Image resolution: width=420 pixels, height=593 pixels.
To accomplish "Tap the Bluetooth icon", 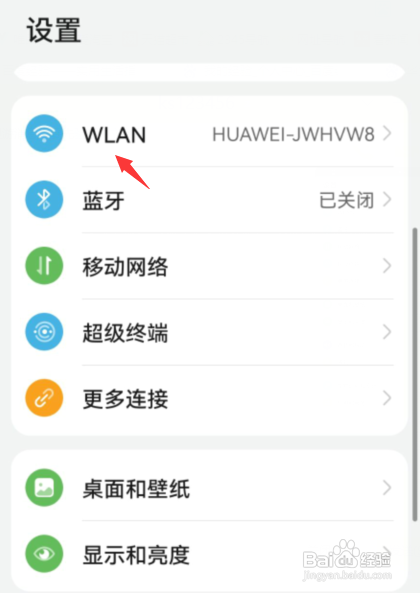I will coord(44,200).
